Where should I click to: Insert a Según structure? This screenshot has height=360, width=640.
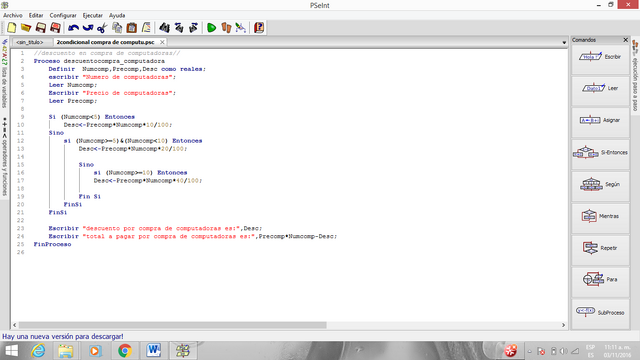pos(600,184)
